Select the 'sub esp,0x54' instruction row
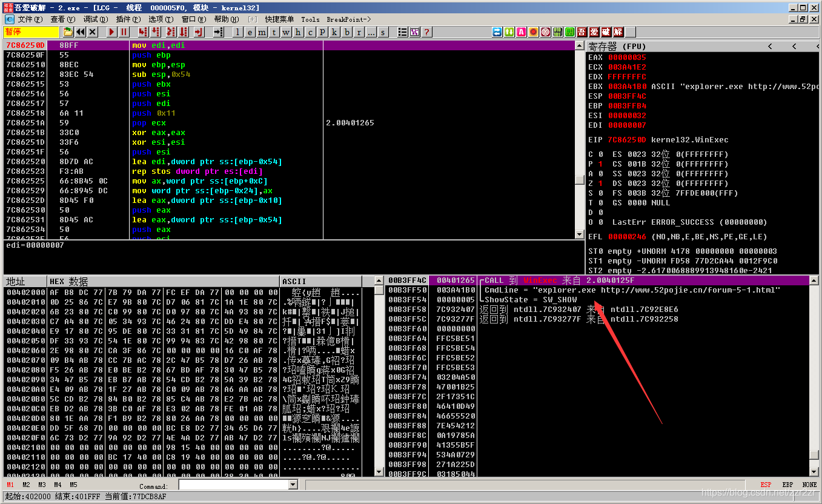 289,75
